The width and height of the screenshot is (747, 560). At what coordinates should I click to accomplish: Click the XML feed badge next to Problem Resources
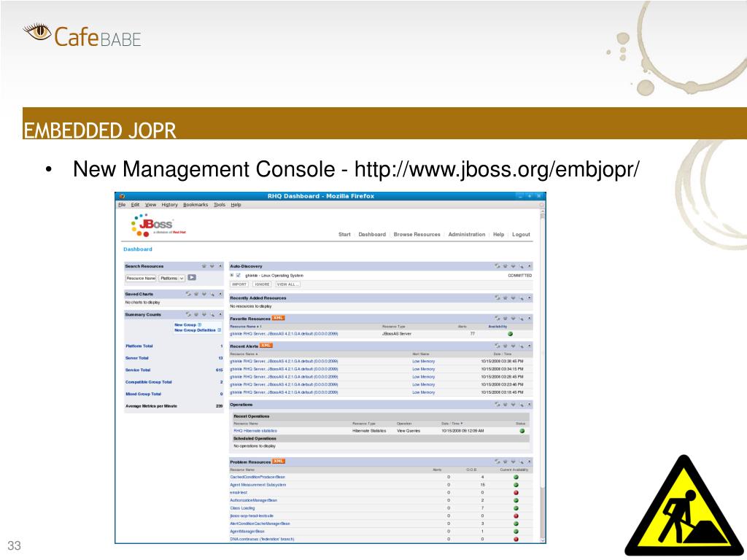click(x=278, y=462)
